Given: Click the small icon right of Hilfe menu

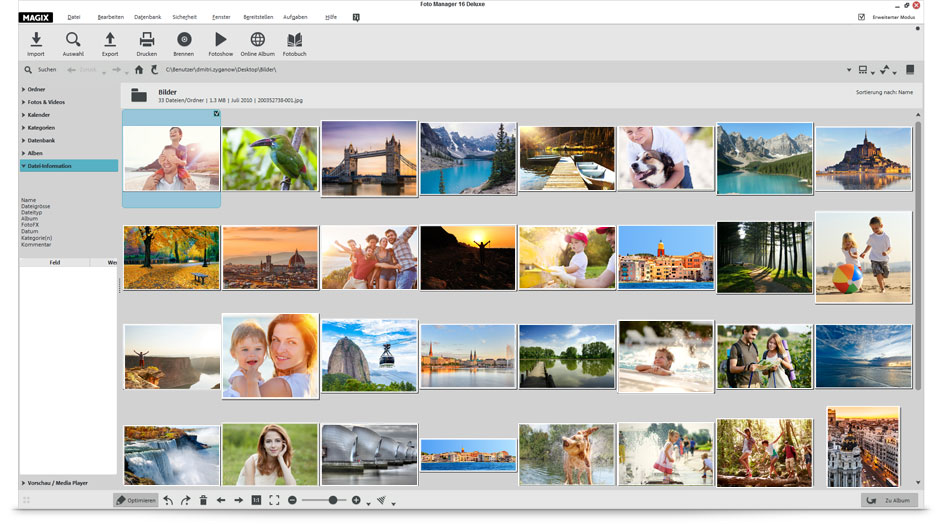Looking at the screenshot, I should [x=356, y=17].
